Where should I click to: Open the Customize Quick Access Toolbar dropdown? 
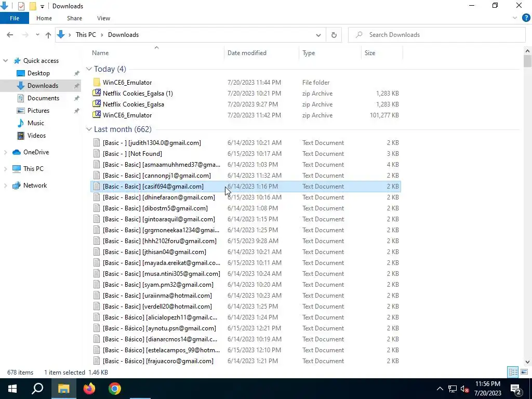[42, 6]
